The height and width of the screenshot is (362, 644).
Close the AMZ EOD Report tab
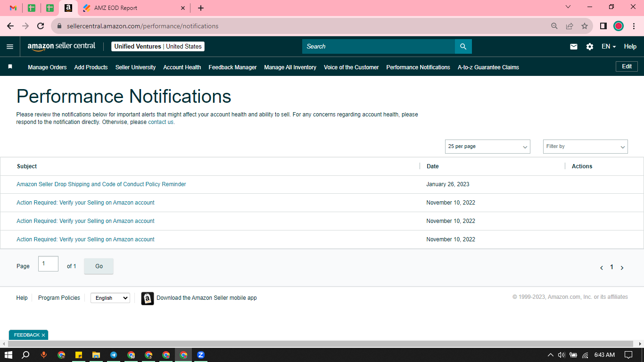tap(183, 8)
